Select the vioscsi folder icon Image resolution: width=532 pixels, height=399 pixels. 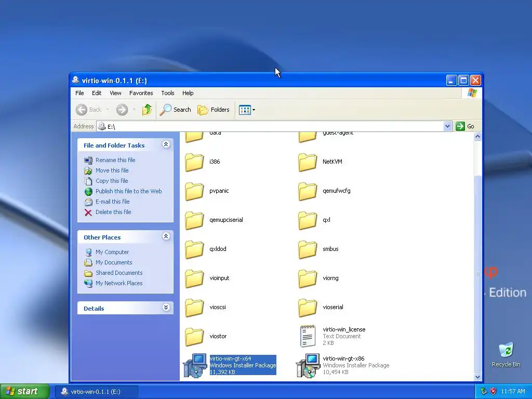pos(194,308)
